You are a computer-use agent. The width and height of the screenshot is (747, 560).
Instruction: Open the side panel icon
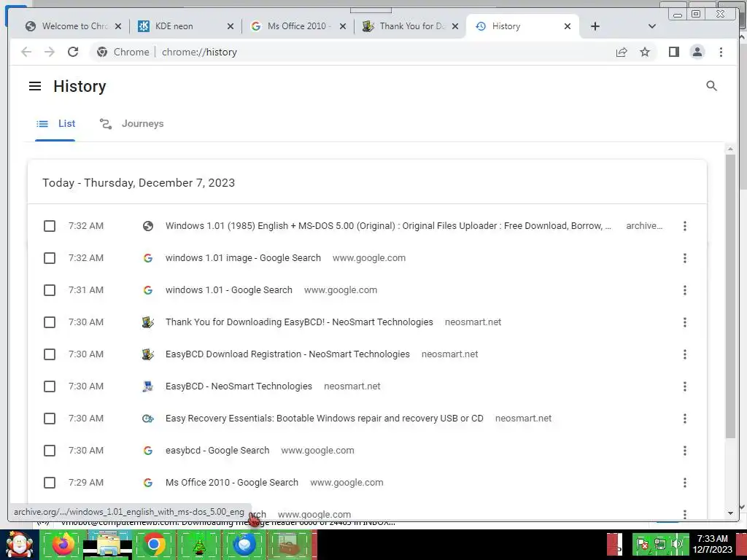(x=673, y=52)
